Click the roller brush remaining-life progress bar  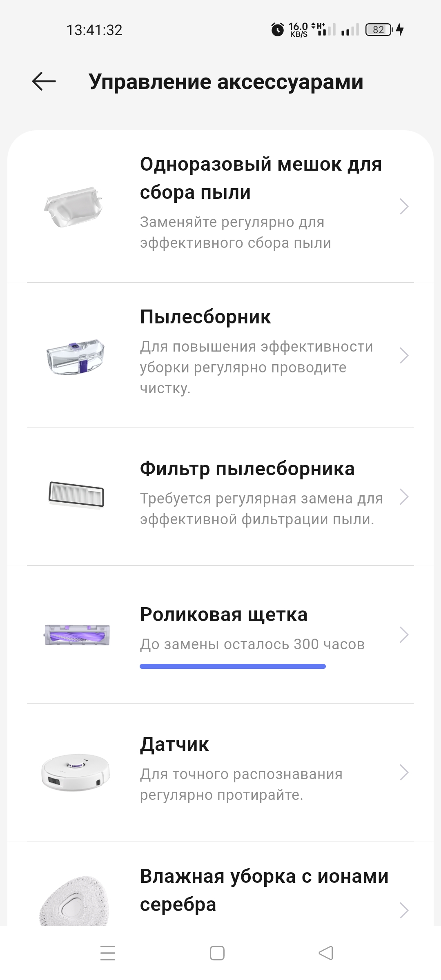click(233, 666)
